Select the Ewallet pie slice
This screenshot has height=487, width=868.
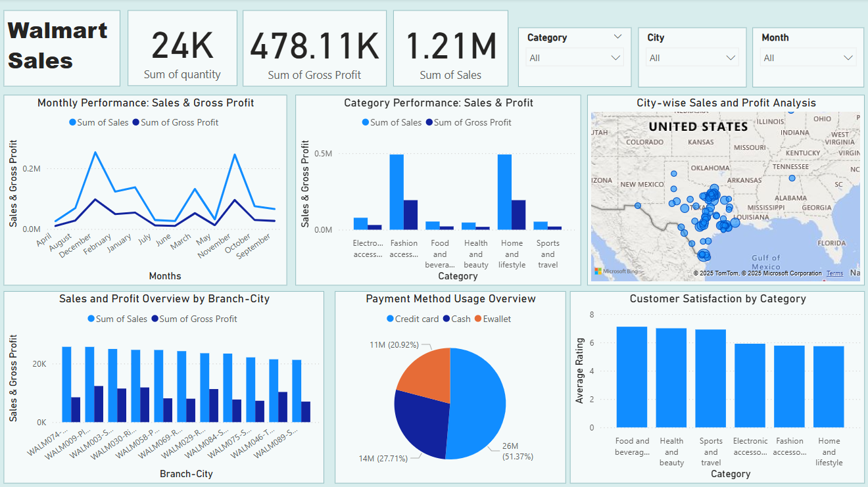point(425,375)
